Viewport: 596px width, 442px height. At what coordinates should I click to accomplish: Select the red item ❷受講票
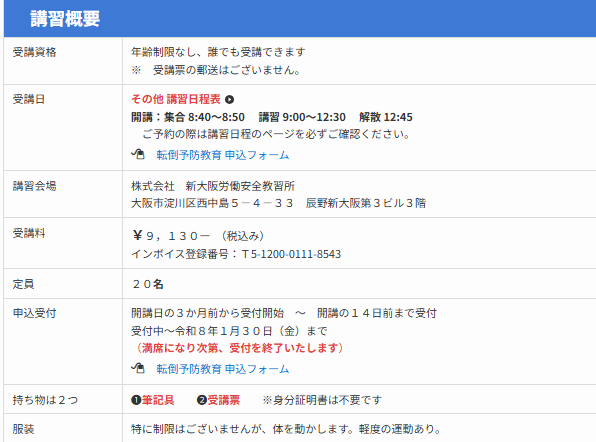[x=218, y=400]
